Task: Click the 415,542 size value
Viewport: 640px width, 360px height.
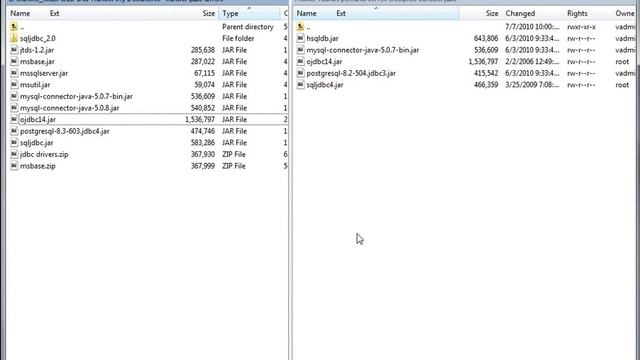Action: point(486,73)
